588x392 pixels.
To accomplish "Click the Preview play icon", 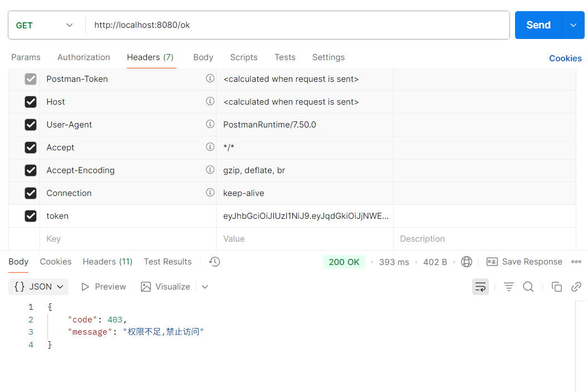I will 85,287.
